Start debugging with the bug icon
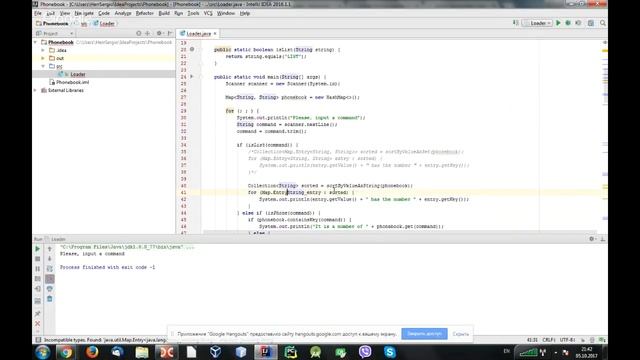640x360 pixels. click(x=568, y=23)
